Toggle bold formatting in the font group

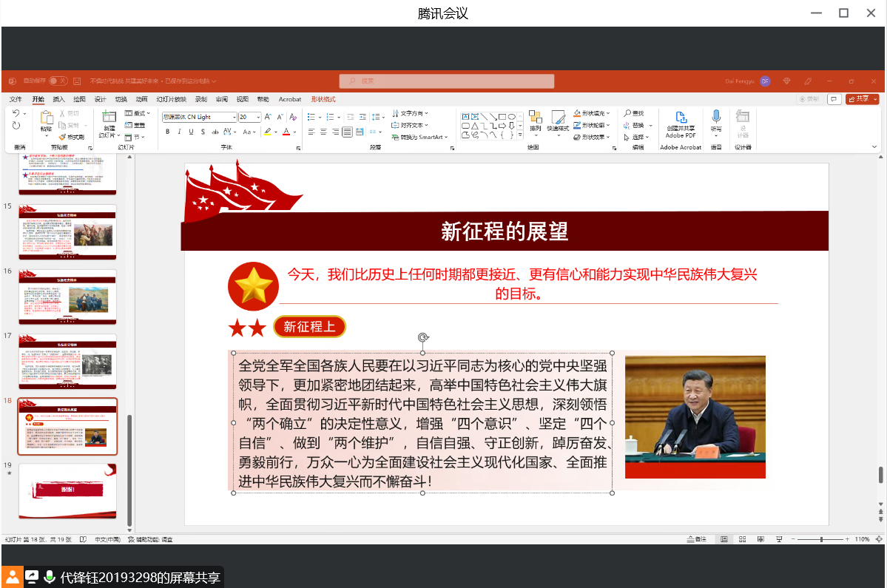coord(168,132)
